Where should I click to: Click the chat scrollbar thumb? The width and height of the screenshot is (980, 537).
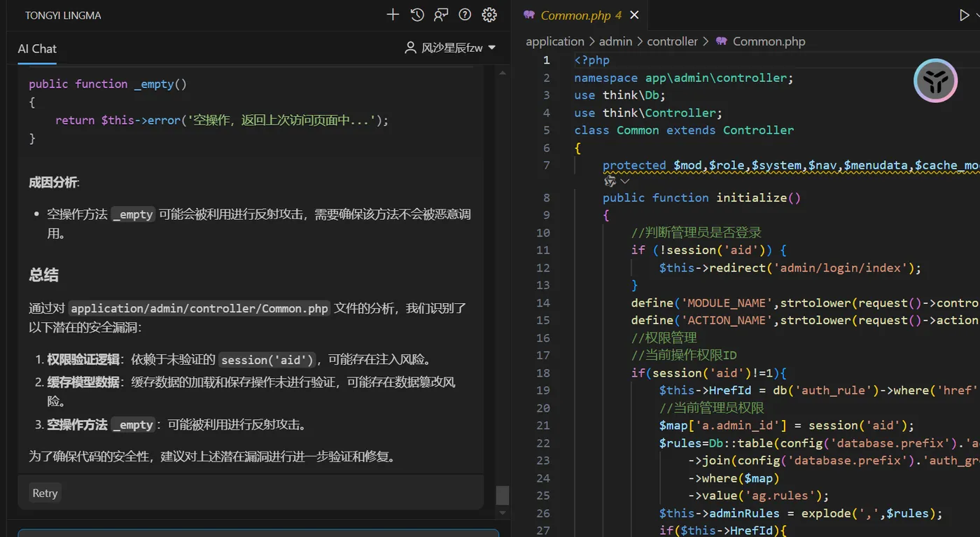[x=502, y=495]
